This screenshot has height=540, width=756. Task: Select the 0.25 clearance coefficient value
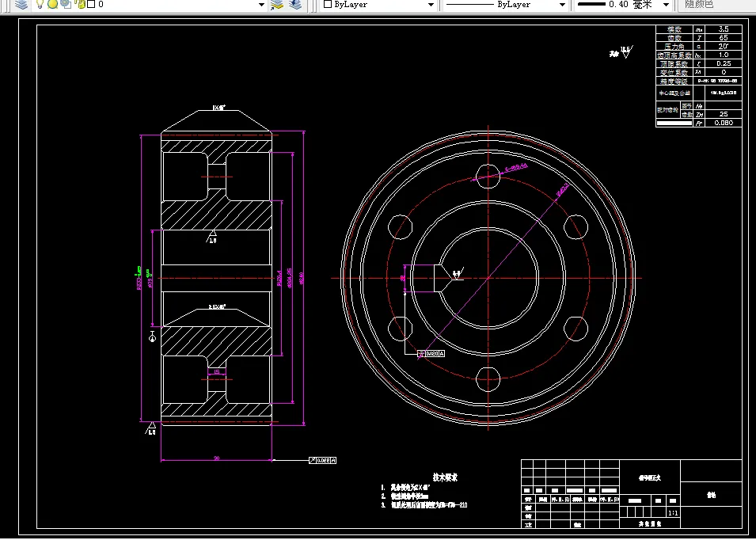724,63
